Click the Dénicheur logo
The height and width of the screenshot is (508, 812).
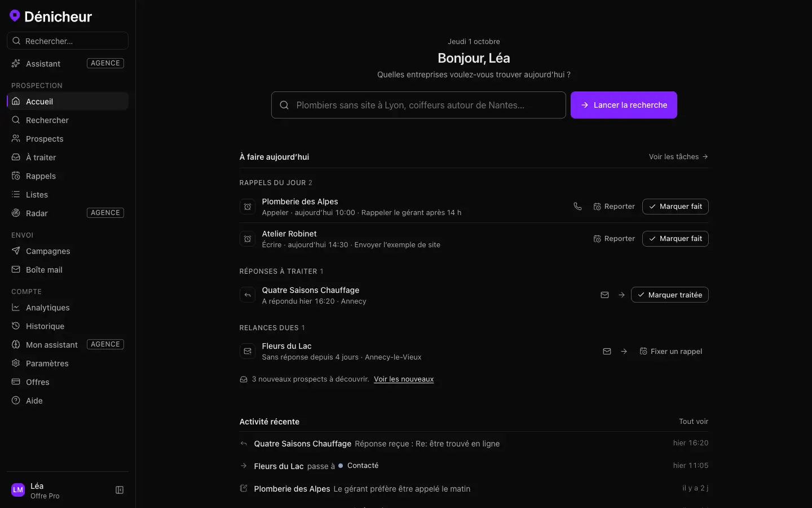click(x=51, y=16)
